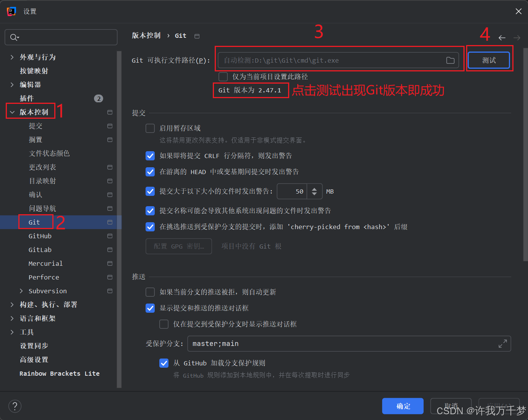The height and width of the screenshot is (420, 528).
Task: Enable push dialog only for protected branches
Action: click(x=164, y=324)
